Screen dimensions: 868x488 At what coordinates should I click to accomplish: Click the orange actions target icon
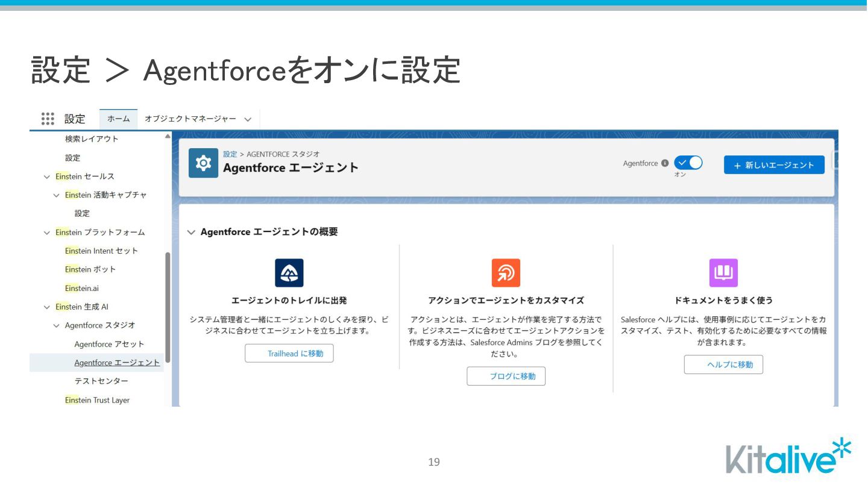(x=506, y=272)
